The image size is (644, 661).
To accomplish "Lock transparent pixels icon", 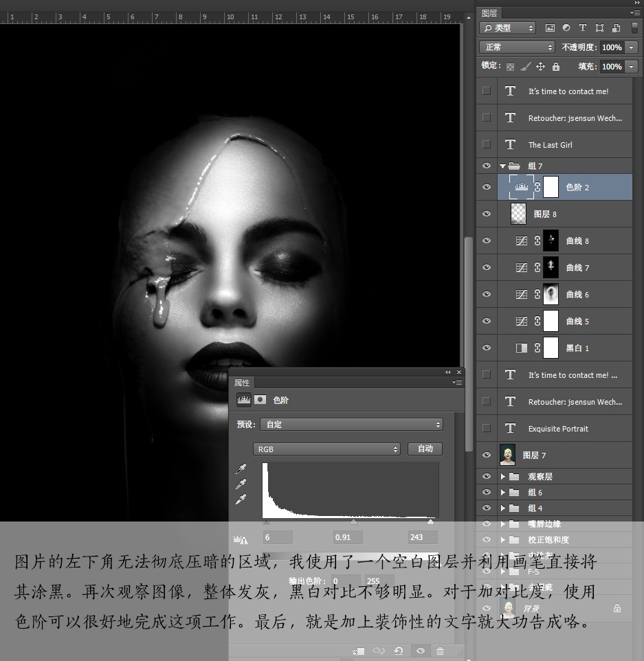I will tap(510, 67).
